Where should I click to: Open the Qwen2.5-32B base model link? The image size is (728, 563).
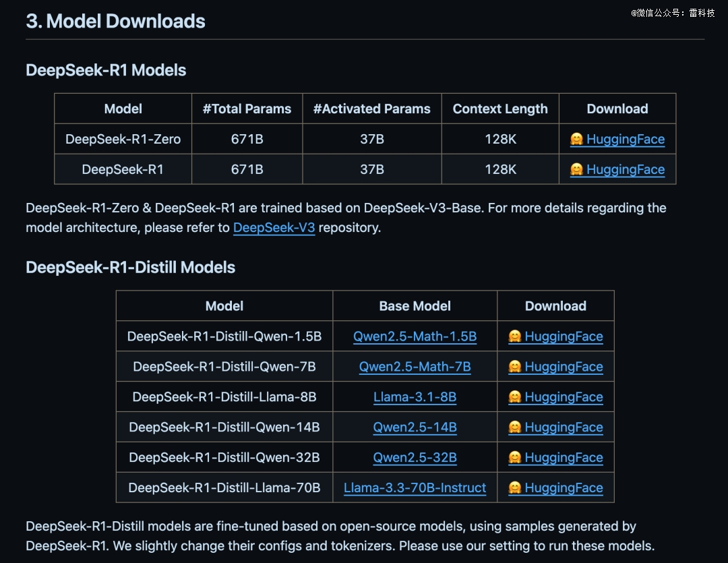tap(415, 457)
